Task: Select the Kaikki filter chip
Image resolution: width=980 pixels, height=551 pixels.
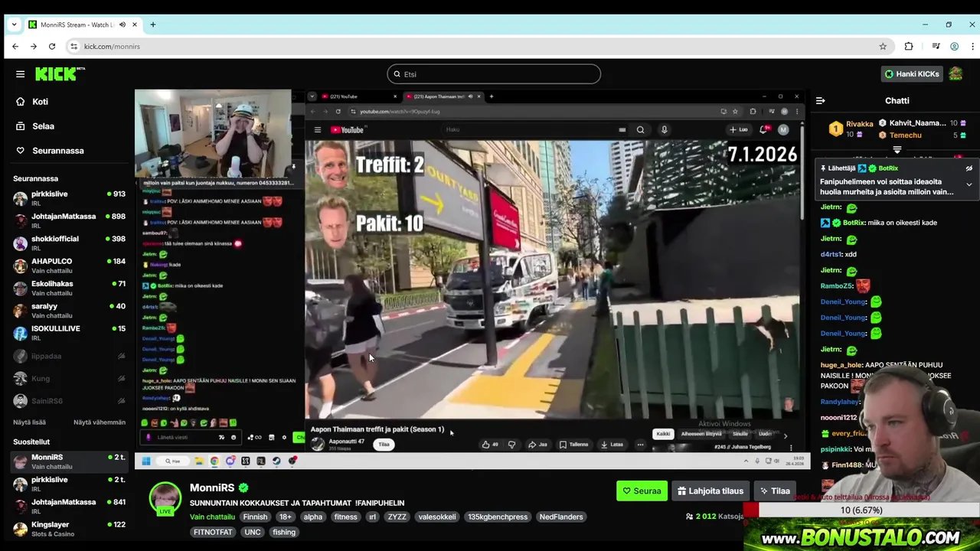Action: point(663,434)
